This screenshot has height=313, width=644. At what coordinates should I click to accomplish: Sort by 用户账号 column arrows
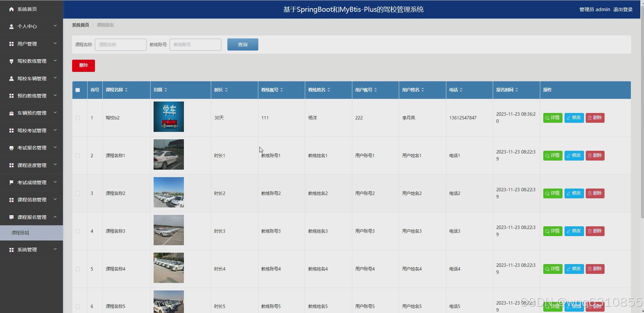pyautogui.click(x=376, y=90)
